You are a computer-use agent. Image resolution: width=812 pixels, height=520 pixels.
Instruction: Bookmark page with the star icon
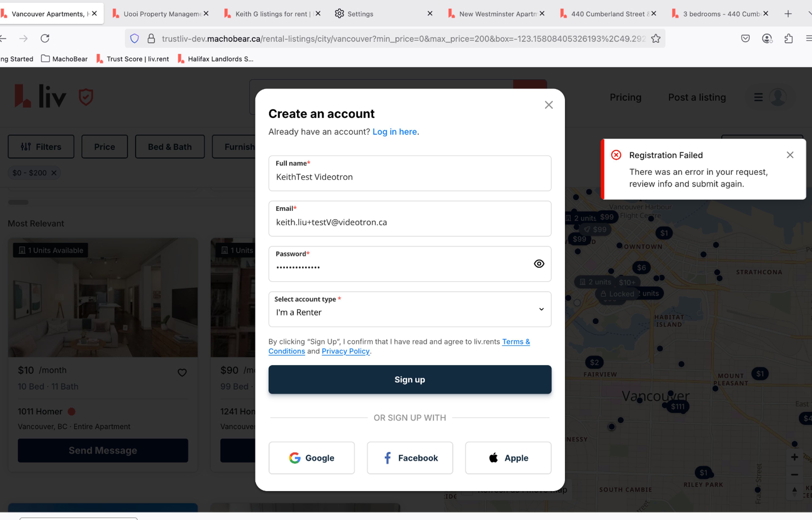(655, 39)
